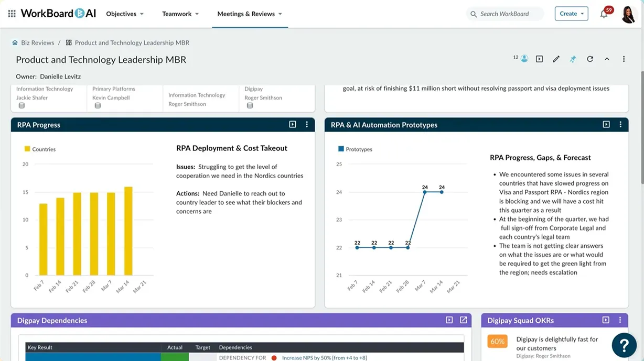The width and height of the screenshot is (644, 361).
Task: Open the Objectives menu
Action: coord(125,14)
